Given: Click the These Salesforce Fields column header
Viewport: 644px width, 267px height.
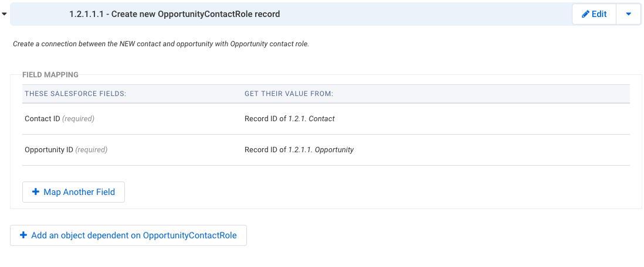Looking at the screenshot, I should tap(75, 94).
